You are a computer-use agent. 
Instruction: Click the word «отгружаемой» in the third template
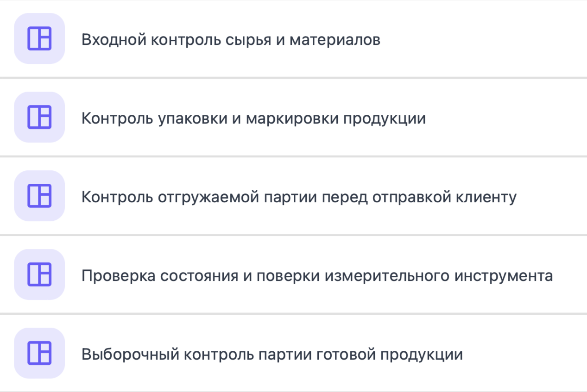click(208, 197)
